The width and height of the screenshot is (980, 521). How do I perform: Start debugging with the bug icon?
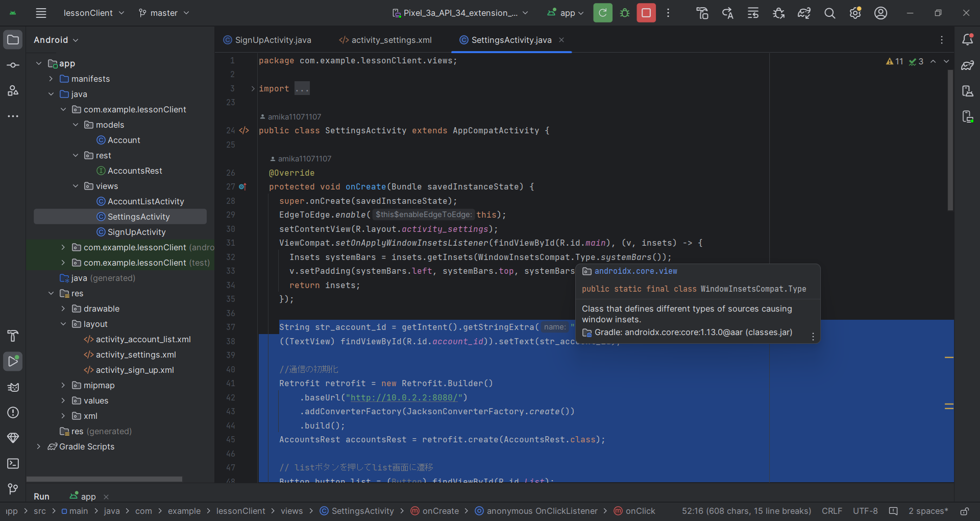(x=625, y=13)
